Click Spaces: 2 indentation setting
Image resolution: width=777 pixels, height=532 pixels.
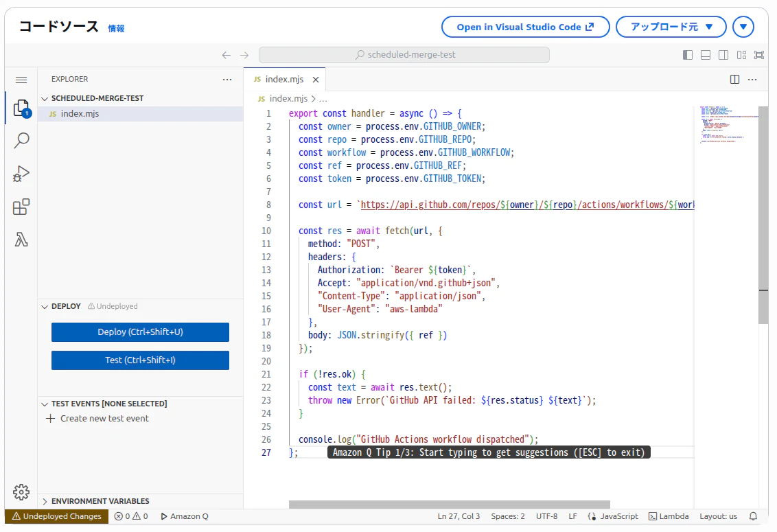[508, 516]
